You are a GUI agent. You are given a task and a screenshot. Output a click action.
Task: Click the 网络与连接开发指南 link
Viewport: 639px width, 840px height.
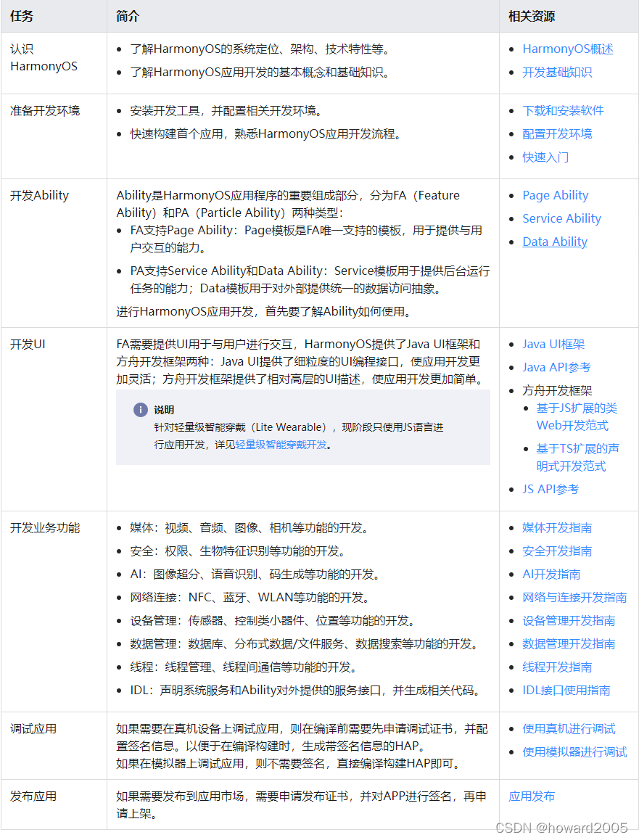pyautogui.click(x=575, y=597)
